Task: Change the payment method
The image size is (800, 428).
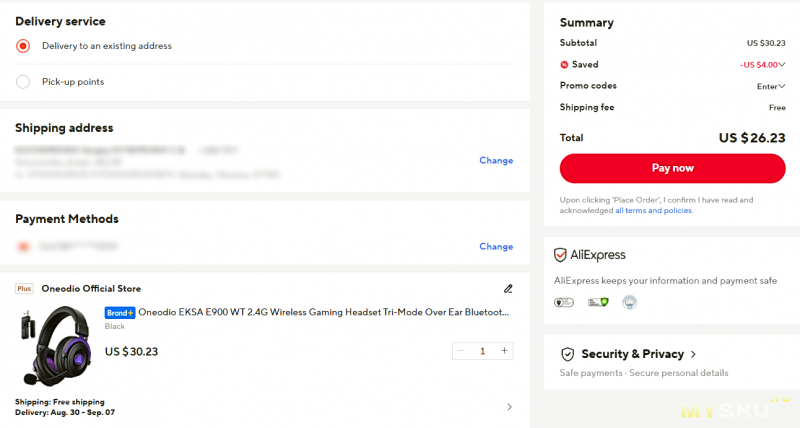Action: click(x=496, y=246)
